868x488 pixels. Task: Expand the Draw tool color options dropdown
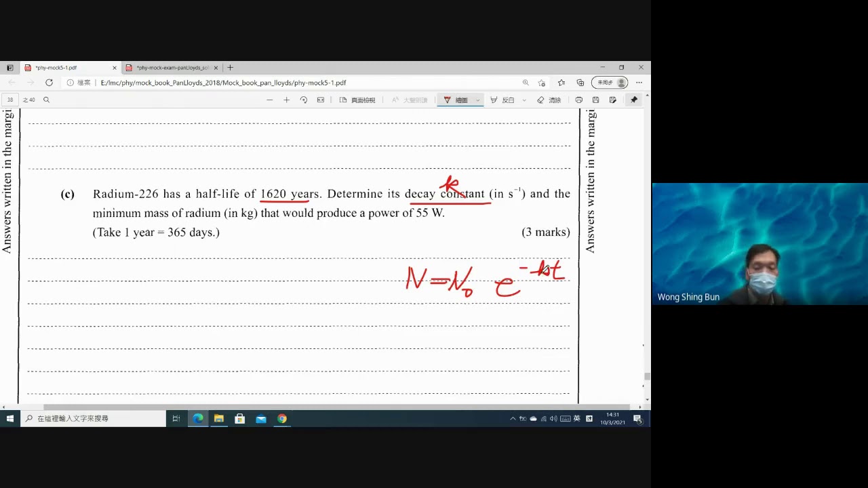pos(477,100)
